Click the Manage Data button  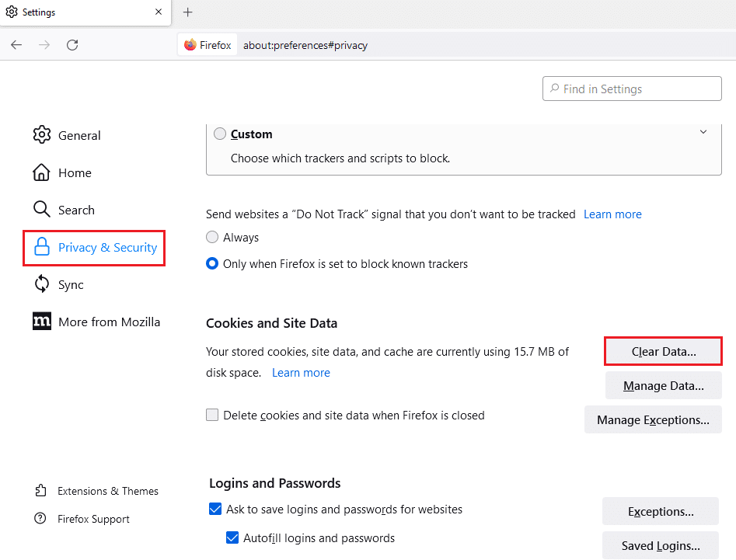(663, 385)
